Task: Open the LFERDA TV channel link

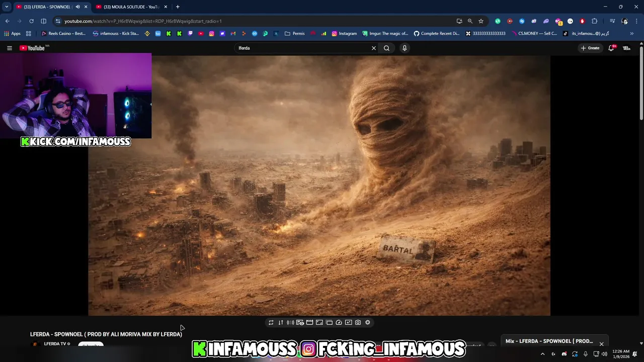Action: 55,344
